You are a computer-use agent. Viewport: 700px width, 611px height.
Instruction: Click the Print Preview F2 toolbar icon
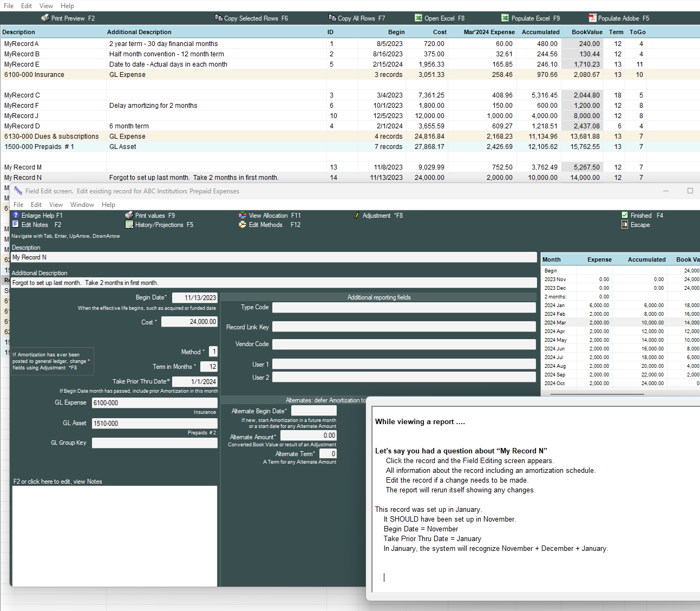click(45, 18)
